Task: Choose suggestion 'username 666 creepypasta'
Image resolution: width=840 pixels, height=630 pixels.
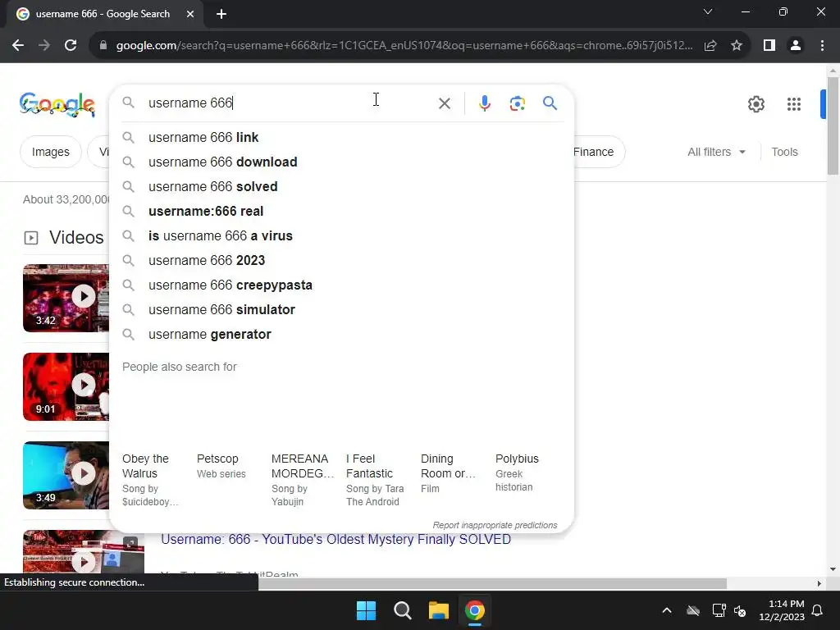Action: tap(342, 285)
